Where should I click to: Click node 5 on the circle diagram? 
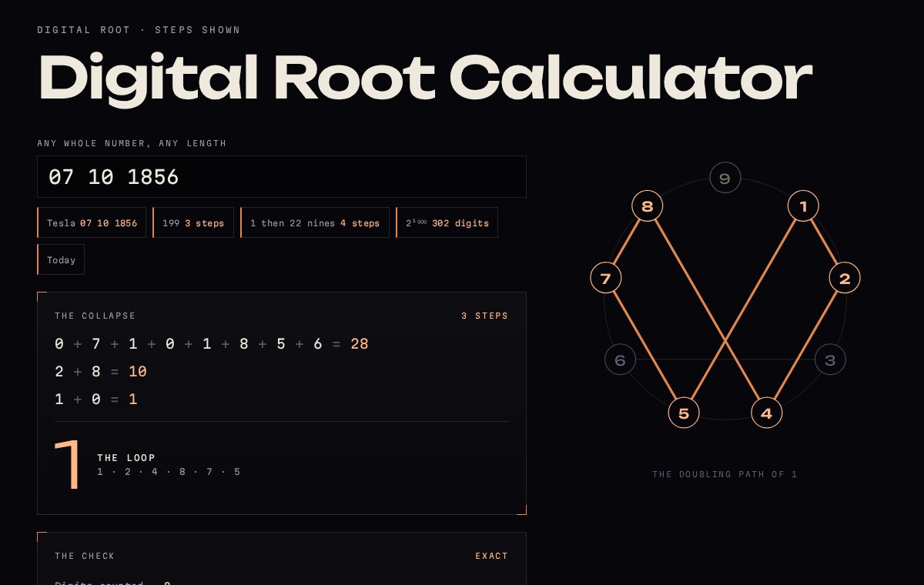pyautogui.click(x=684, y=413)
